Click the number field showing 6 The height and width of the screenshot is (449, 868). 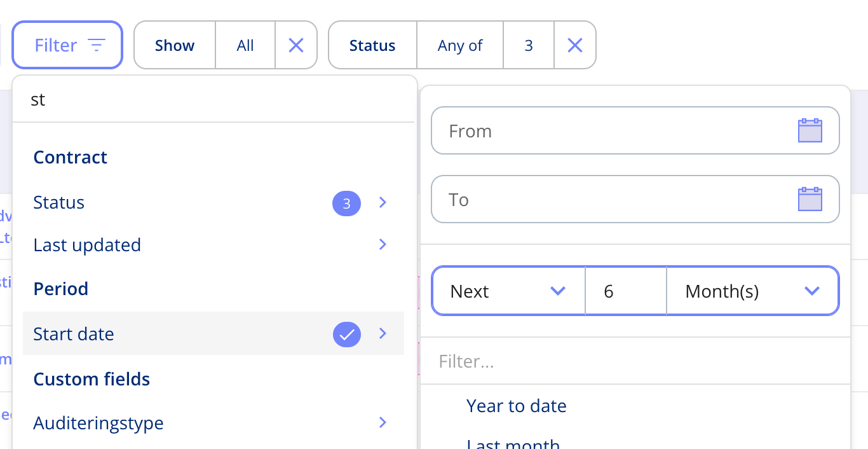(626, 291)
